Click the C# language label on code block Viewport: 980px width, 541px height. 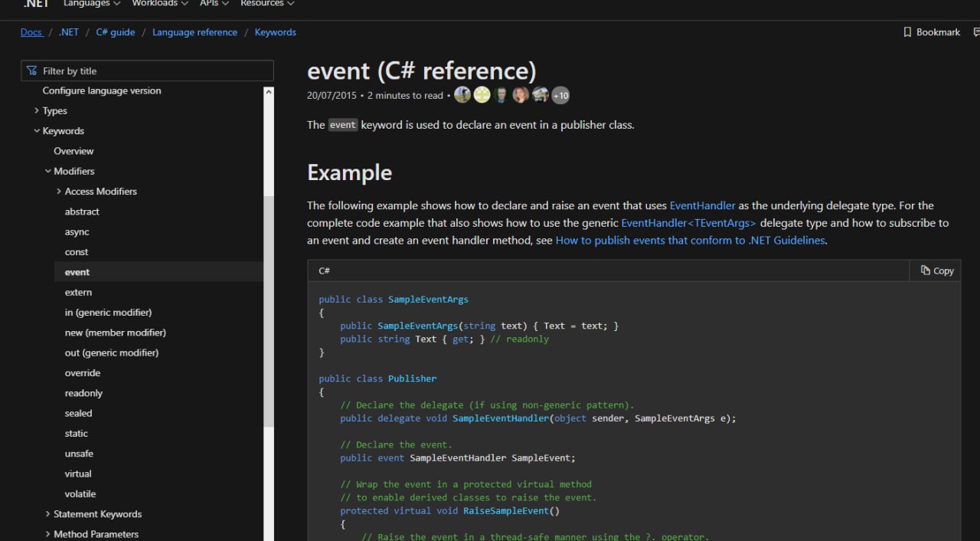click(x=325, y=270)
